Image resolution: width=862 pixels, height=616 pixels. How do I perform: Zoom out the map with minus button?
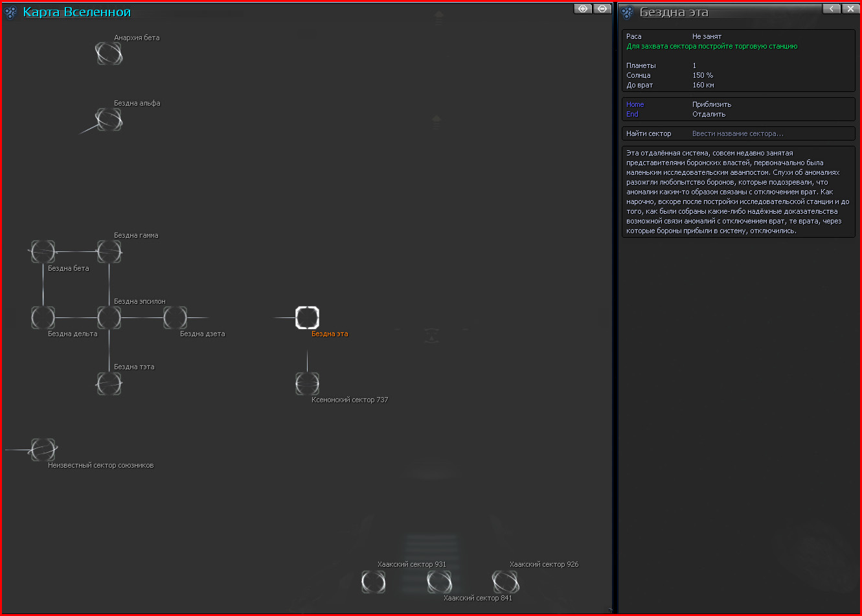[602, 8]
